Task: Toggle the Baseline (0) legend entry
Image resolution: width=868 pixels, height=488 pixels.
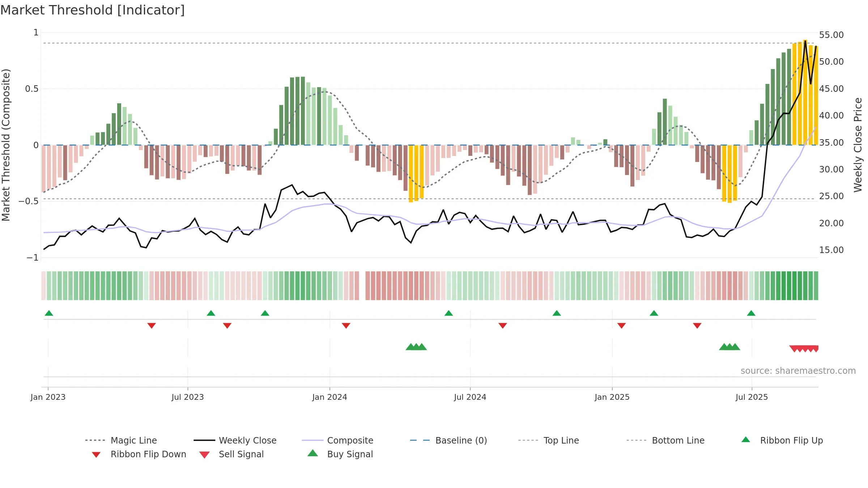Action: tap(448, 440)
